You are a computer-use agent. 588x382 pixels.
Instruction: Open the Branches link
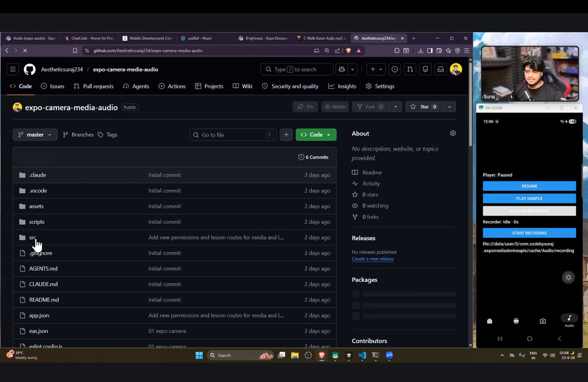pos(78,135)
